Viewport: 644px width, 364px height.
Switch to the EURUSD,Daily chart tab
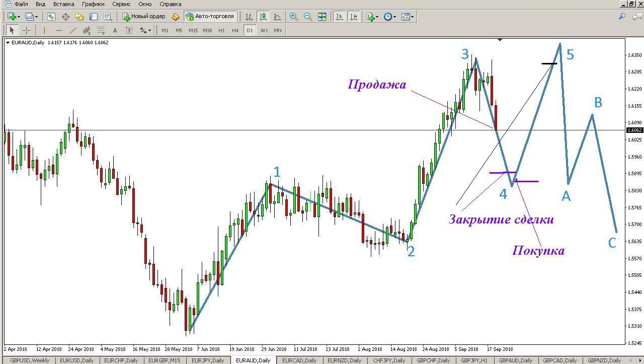click(77, 360)
